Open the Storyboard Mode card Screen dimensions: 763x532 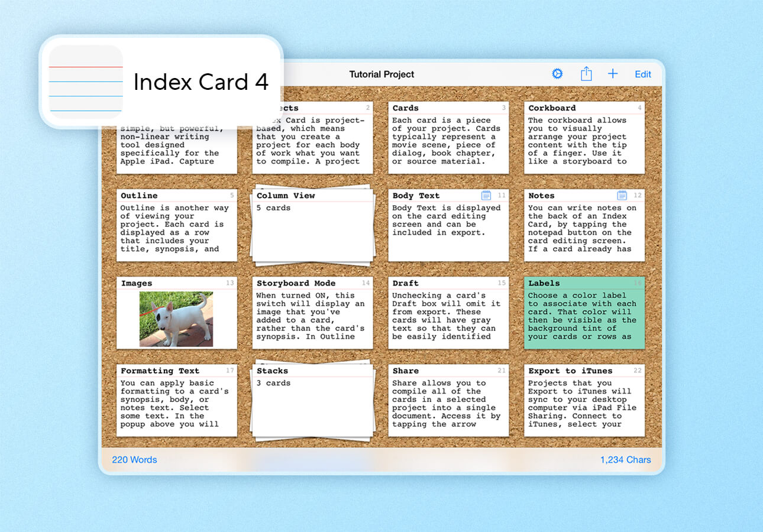point(313,313)
